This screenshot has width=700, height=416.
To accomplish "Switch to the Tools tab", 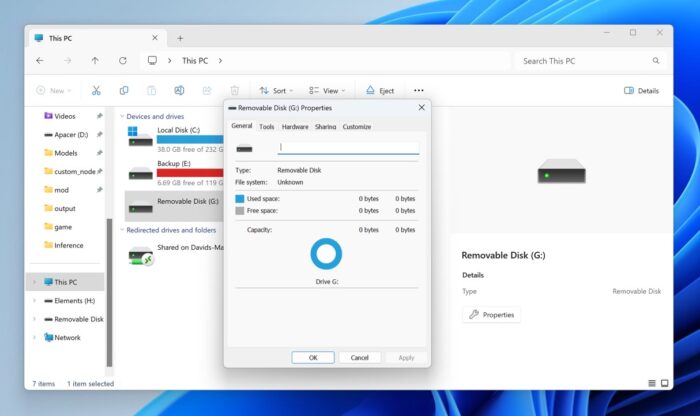I will [x=266, y=127].
